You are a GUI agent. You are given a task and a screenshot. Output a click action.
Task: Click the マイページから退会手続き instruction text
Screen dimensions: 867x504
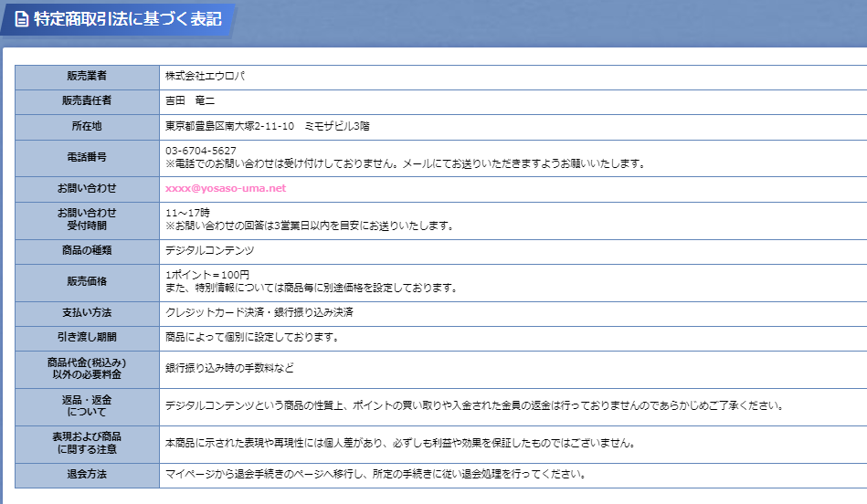(376, 475)
